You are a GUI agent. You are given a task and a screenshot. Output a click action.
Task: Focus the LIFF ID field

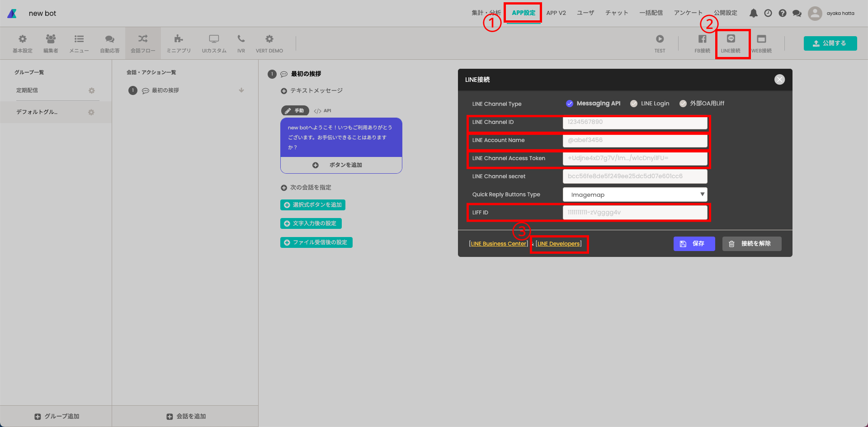coord(635,213)
